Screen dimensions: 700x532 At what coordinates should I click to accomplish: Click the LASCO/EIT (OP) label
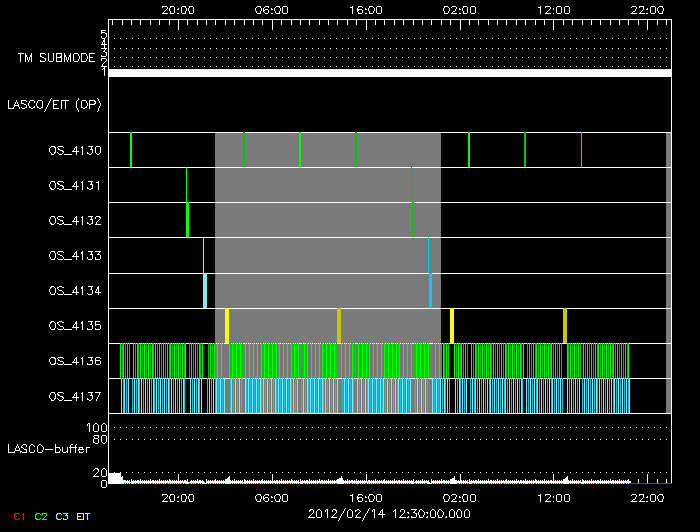[x=58, y=105]
